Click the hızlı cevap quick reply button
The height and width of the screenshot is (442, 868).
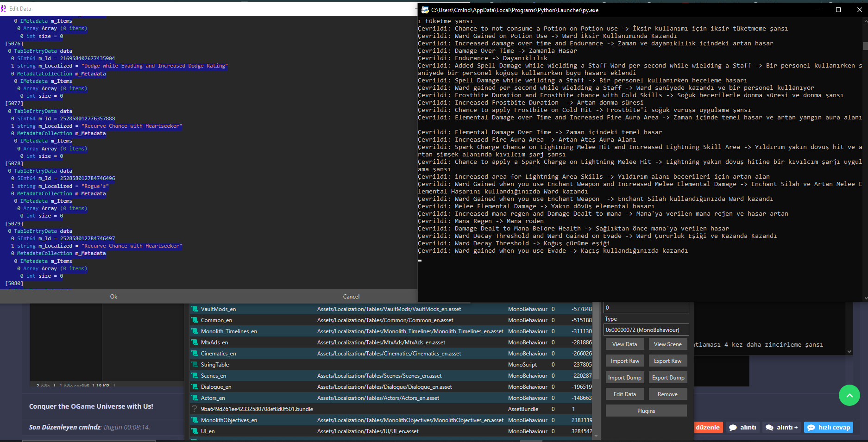(829, 427)
